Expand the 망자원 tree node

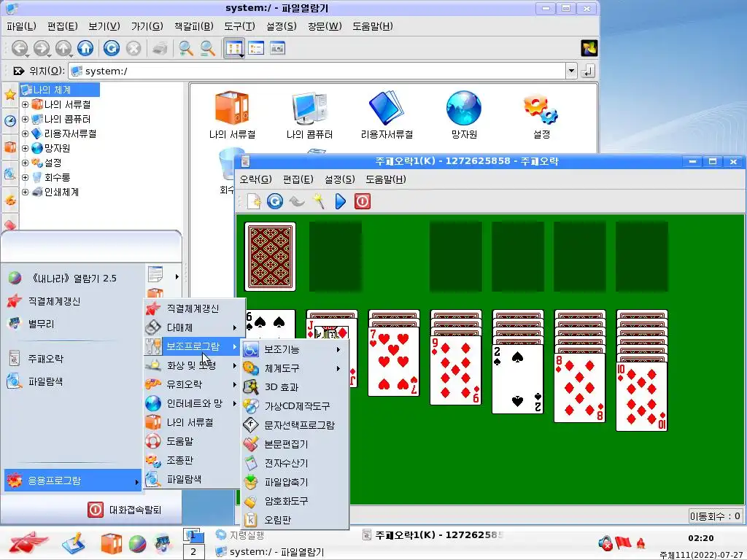pos(26,149)
